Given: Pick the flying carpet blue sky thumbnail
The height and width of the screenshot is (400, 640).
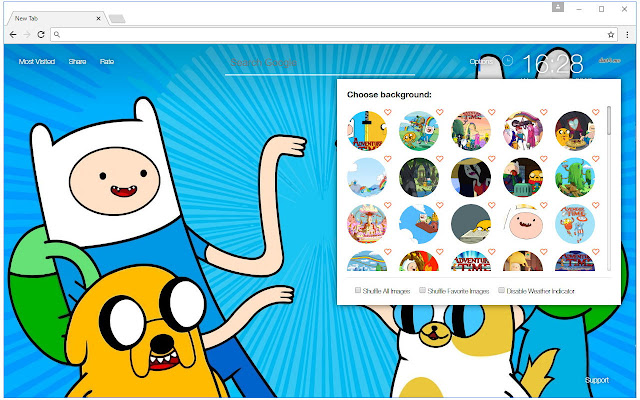Looking at the screenshot, I should 419,224.
